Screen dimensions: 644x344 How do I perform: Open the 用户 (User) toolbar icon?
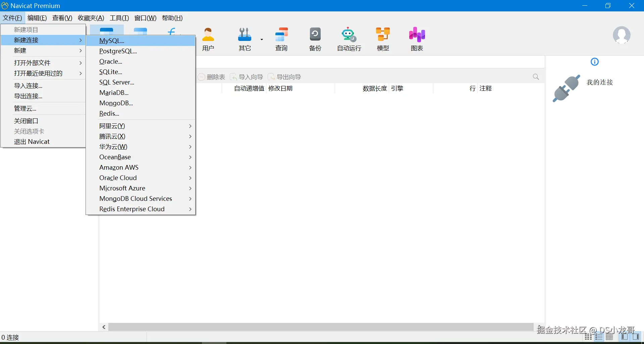tap(208, 39)
